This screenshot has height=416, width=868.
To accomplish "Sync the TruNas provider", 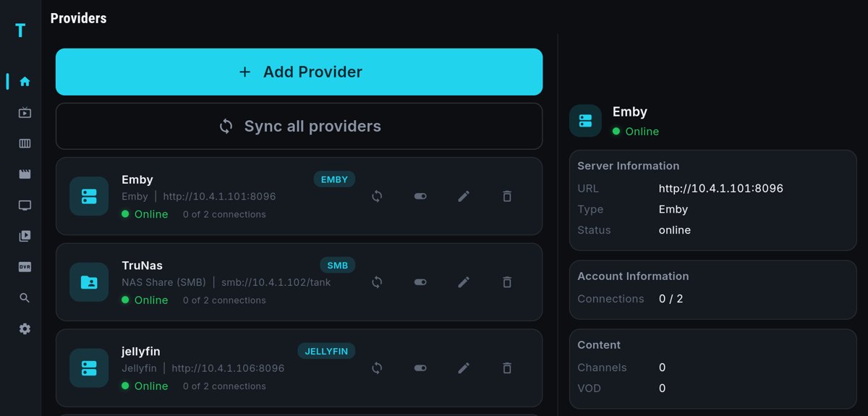I will pos(377,282).
